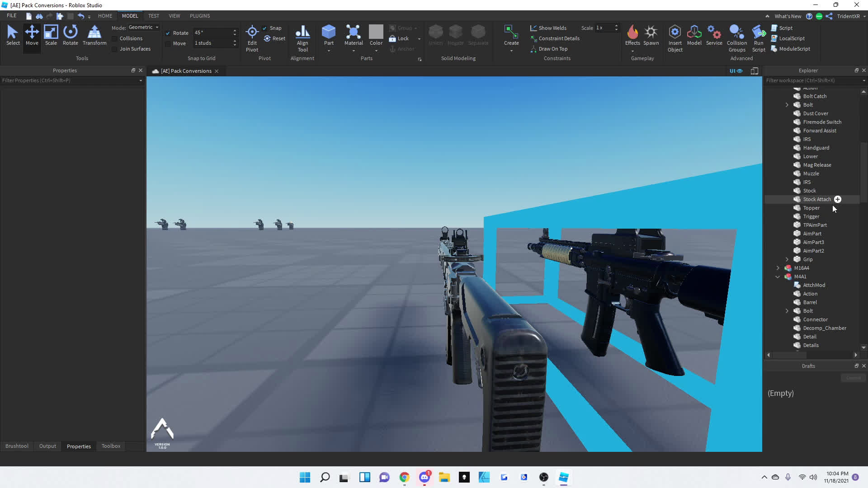This screenshot has width=868, height=488.
Task: Insert a new Part
Action: (329, 35)
